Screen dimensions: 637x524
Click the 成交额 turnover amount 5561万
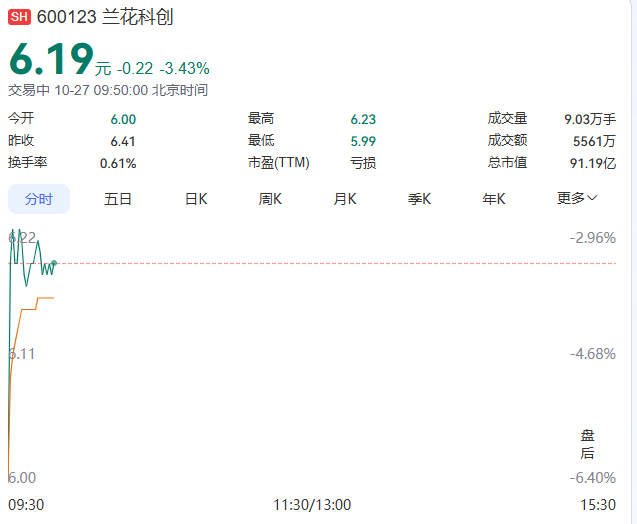coord(594,141)
